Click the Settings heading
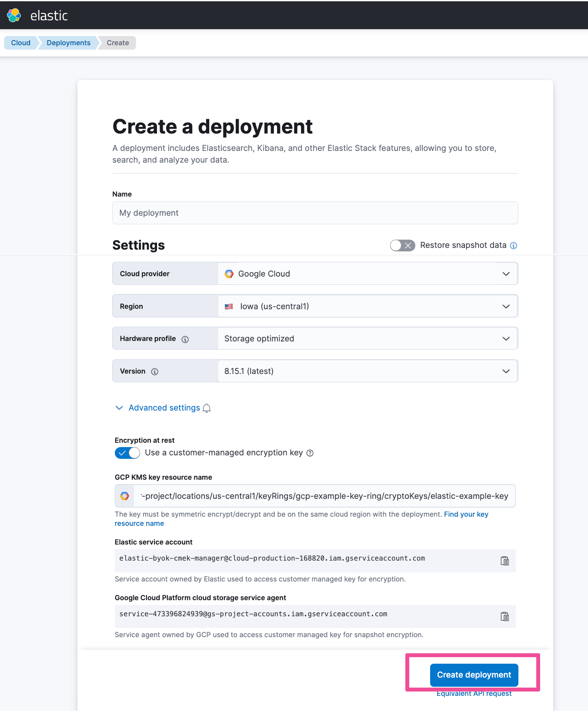588x715 pixels. click(x=139, y=245)
